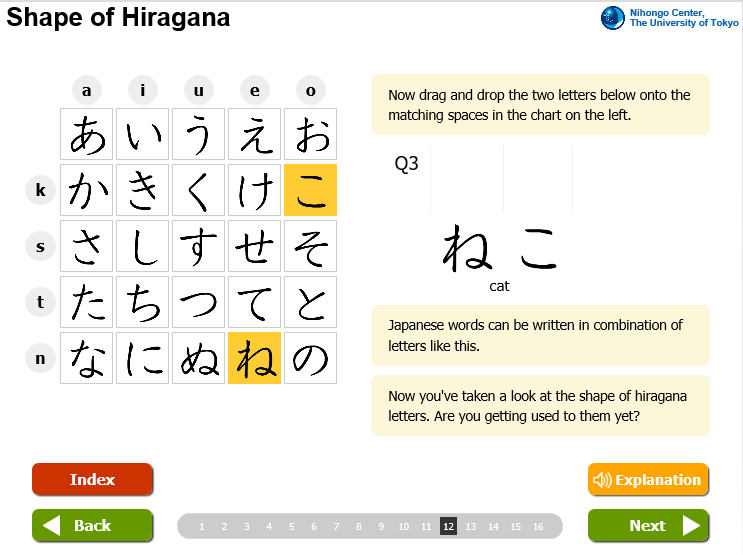Jump to page 1 in pagination

202,527
